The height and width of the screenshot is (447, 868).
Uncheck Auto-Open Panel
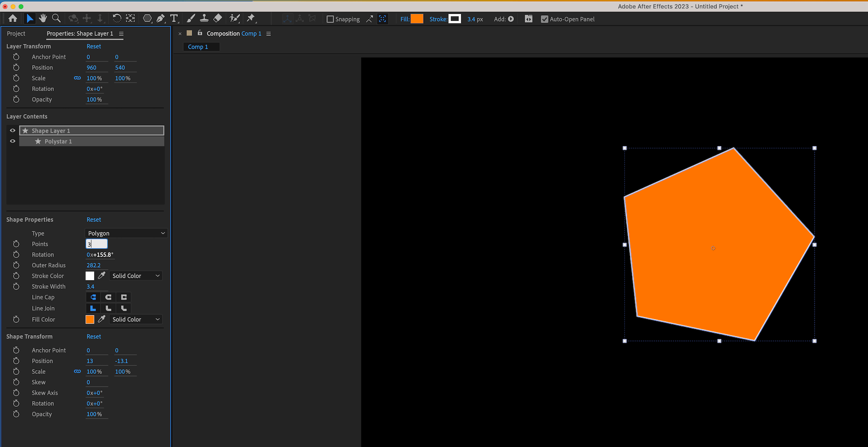click(545, 19)
